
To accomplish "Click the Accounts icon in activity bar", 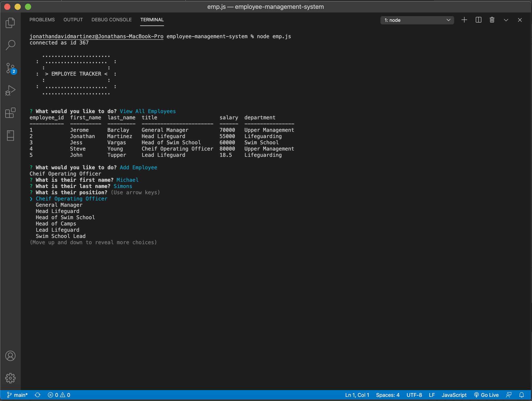I will pyautogui.click(x=10, y=356).
